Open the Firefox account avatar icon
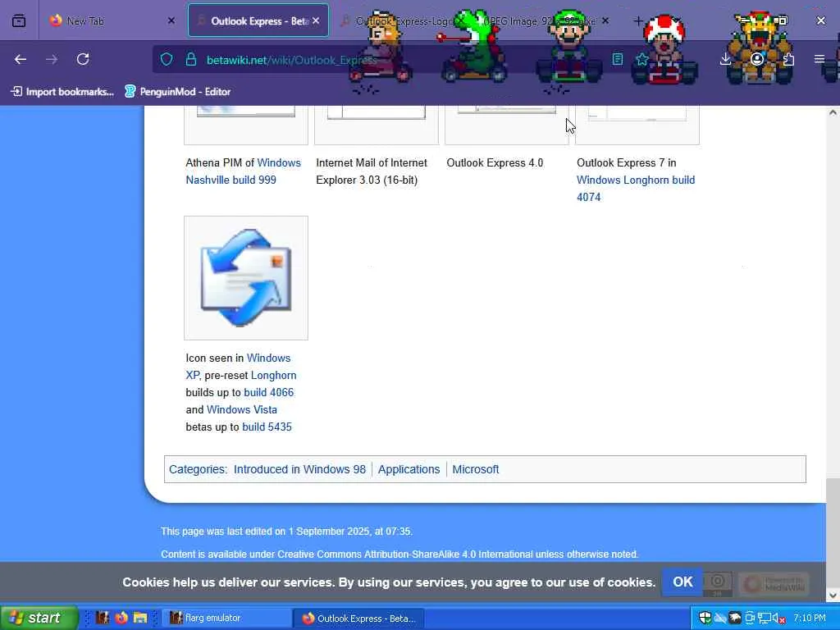This screenshot has width=840, height=630. (x=756, y=59)
